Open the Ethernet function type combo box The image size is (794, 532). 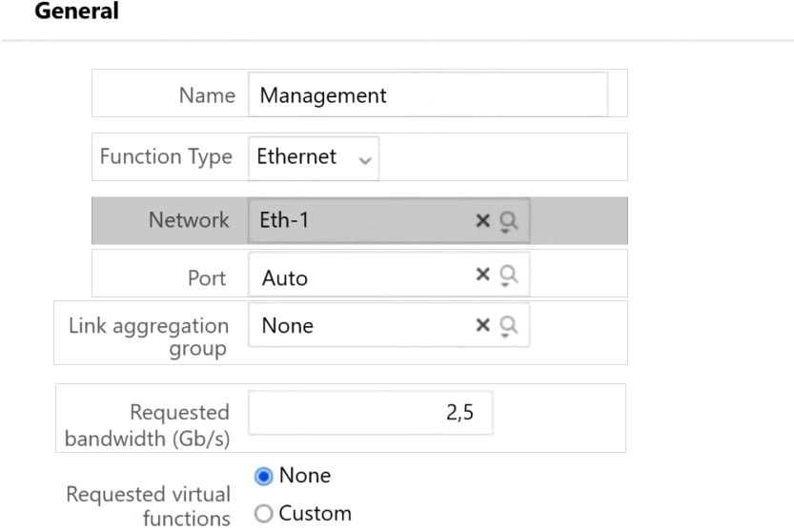point(314,157)
